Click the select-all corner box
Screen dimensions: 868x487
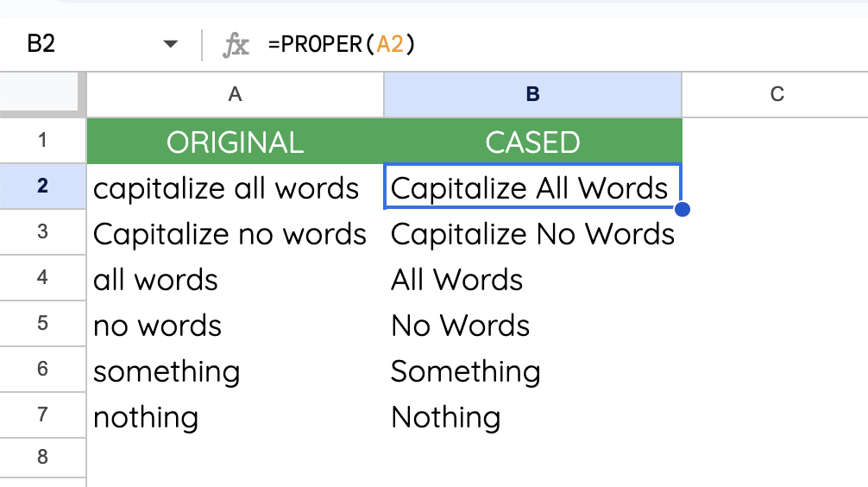40,92
